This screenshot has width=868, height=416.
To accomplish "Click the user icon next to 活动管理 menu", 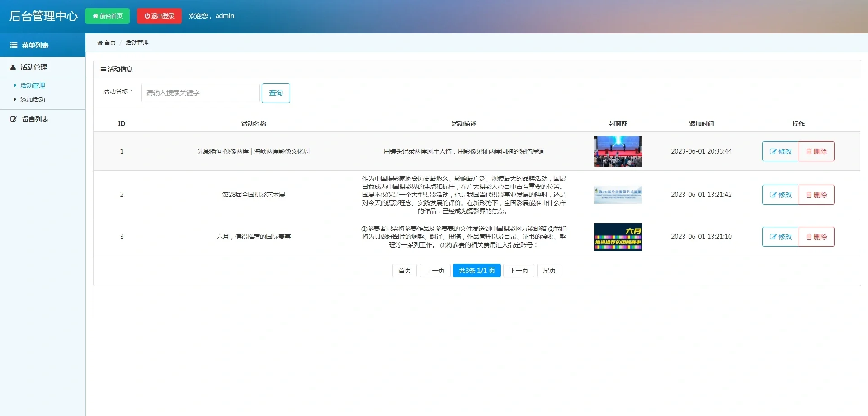I will tap(13, 67).
